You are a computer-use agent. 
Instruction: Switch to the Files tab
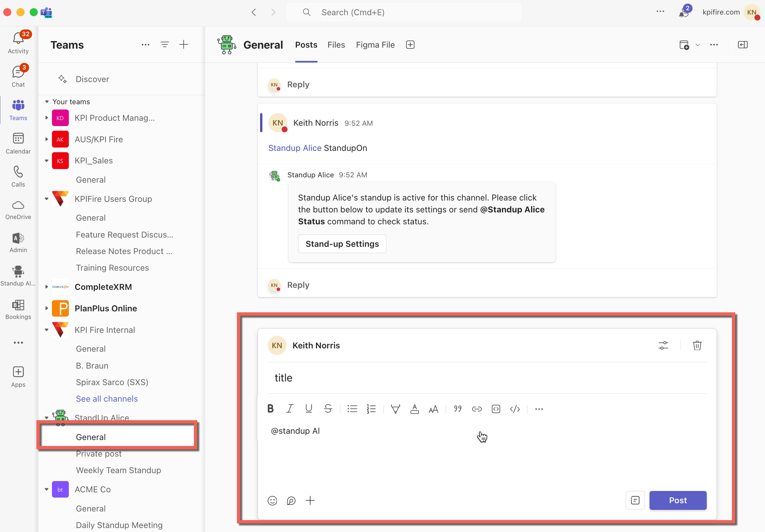point(336,45)
